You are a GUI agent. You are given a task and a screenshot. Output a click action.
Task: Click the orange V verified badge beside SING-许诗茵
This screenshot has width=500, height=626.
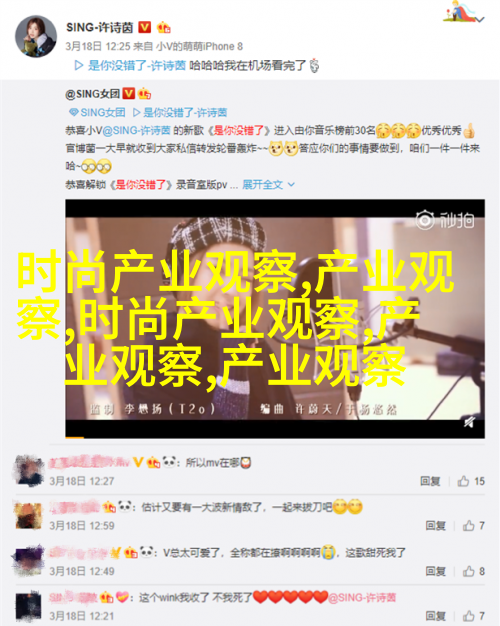click(x=145, y=27)
